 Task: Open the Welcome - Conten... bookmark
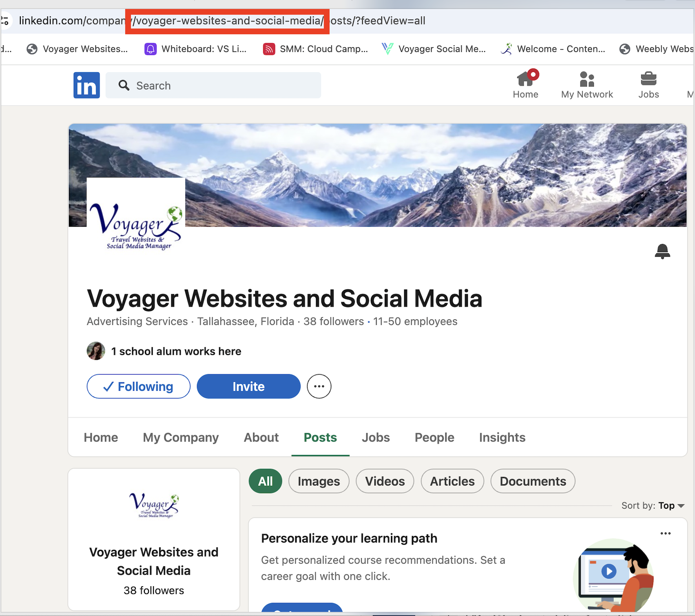click(553, 49)
